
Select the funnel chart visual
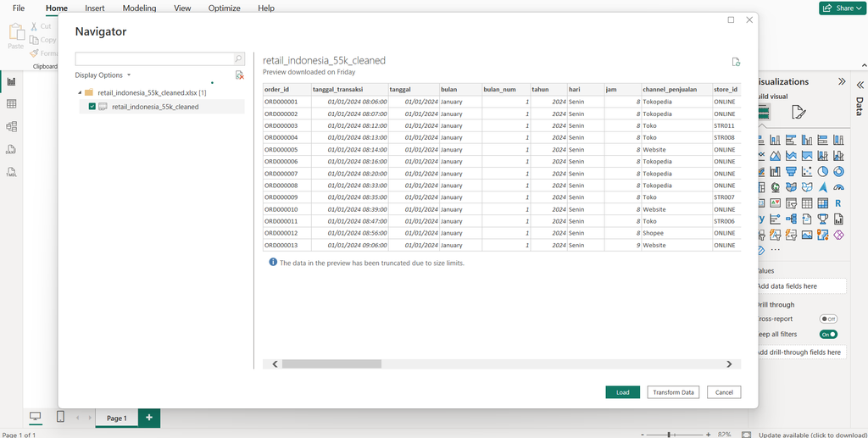click(791, 171)
